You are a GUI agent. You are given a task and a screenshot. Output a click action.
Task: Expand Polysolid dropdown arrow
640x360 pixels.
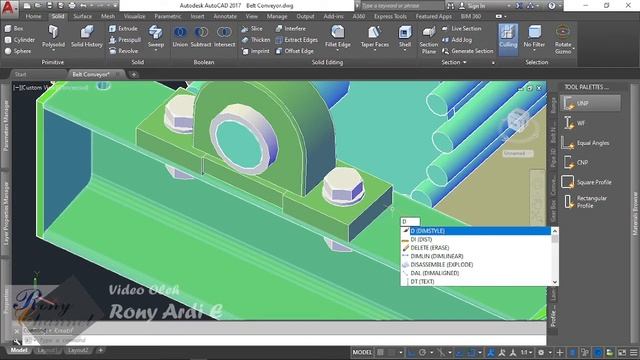click(x=53, y=51)
